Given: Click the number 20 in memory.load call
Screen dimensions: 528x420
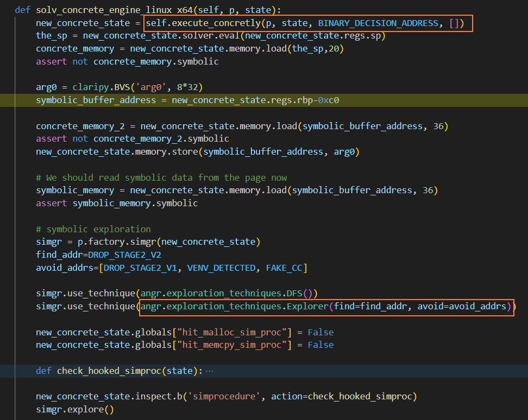Looking at the screenshot, I should pos(334,49).
